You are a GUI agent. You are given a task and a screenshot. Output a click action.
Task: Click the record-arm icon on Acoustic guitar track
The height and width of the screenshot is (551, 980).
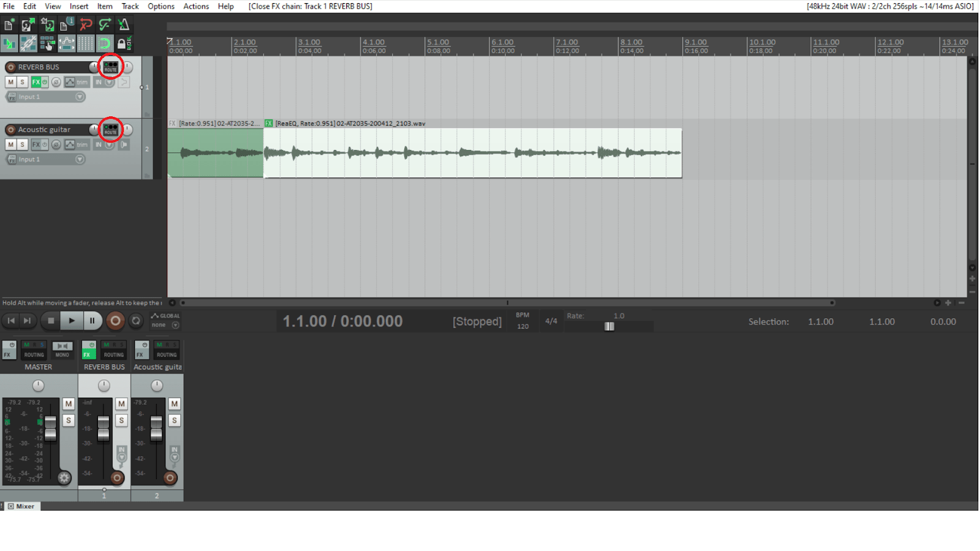click(10, 129)
